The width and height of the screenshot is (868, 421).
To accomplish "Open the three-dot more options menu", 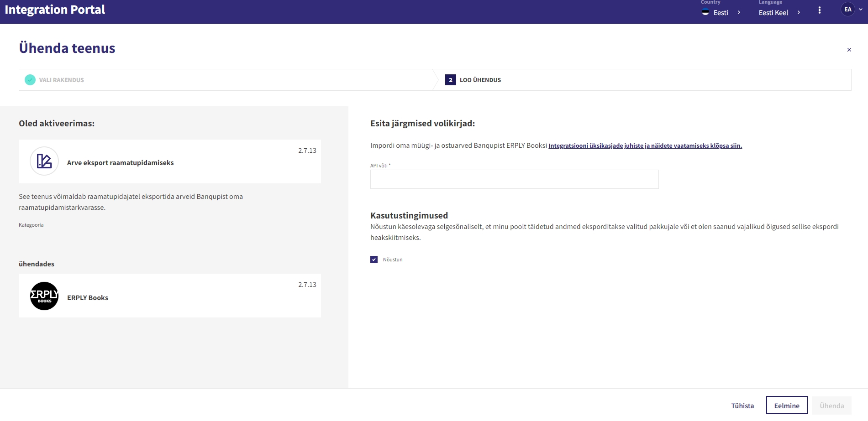I will pos(820,10).
